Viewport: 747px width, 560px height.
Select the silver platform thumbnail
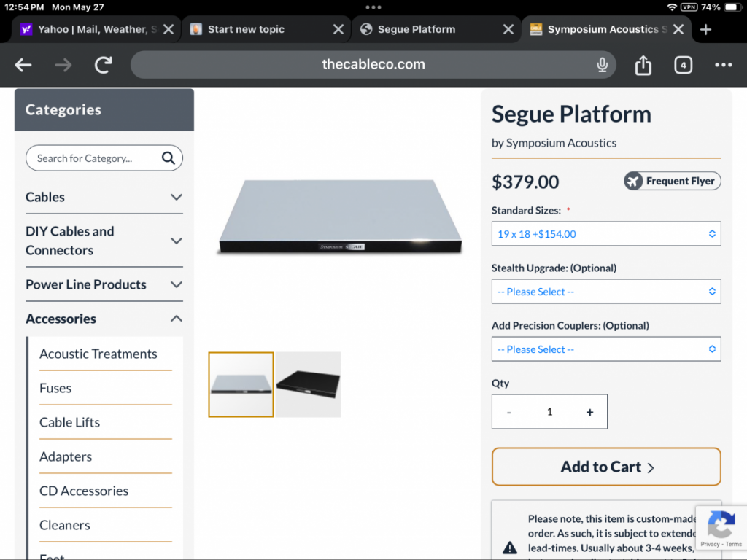tap(241, 385)
